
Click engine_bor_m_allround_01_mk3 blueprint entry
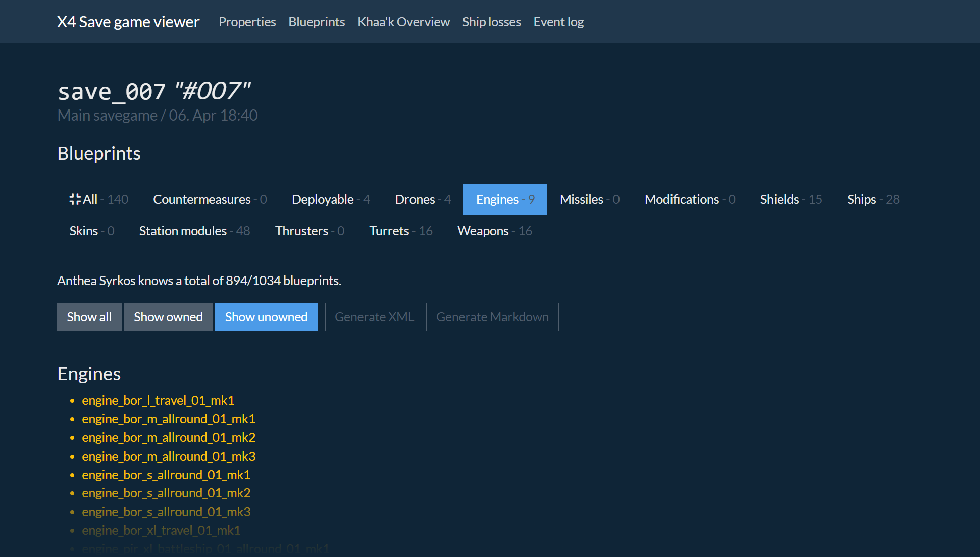(x=169, y=456)
